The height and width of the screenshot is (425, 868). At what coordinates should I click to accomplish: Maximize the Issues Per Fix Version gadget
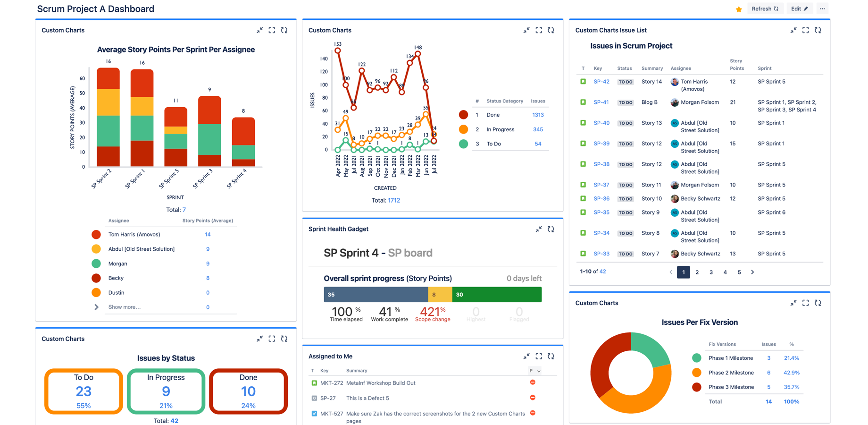coord(805,303)
